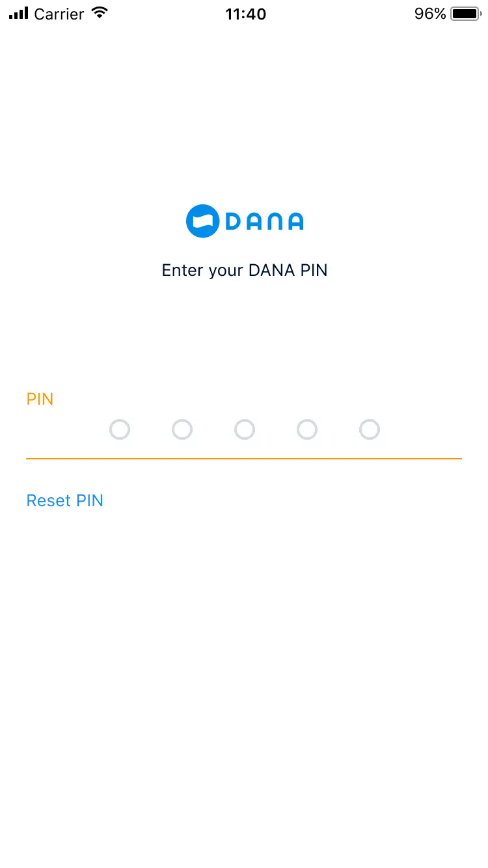Screen dimensions: 488x868
Task: Open the Reset PIN link
Action: tap(65, 500)
